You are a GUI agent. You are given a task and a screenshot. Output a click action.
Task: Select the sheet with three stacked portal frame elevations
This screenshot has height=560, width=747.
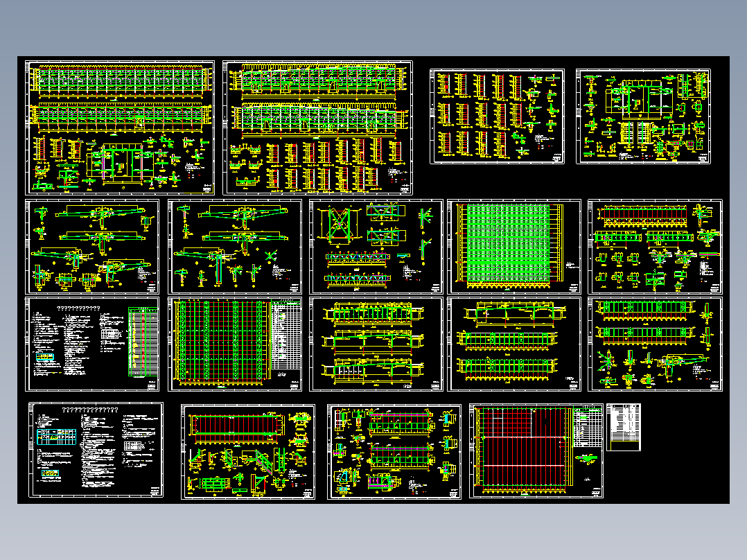point(376,344)
